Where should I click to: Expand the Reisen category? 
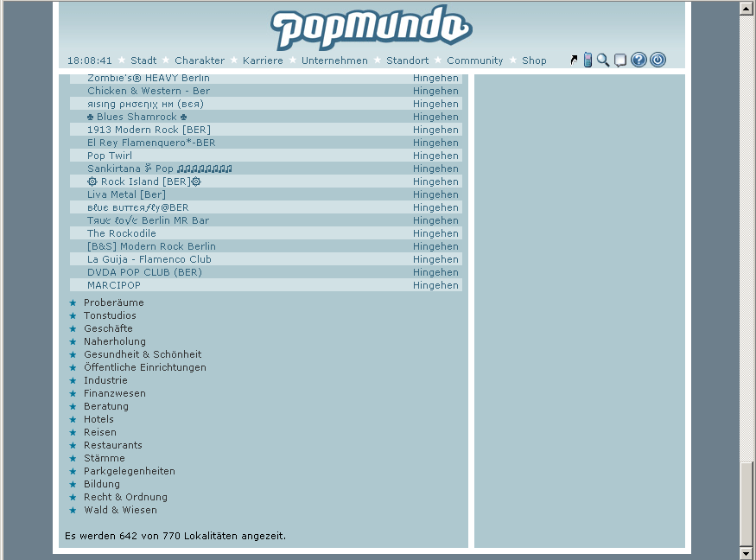[100, 432]
